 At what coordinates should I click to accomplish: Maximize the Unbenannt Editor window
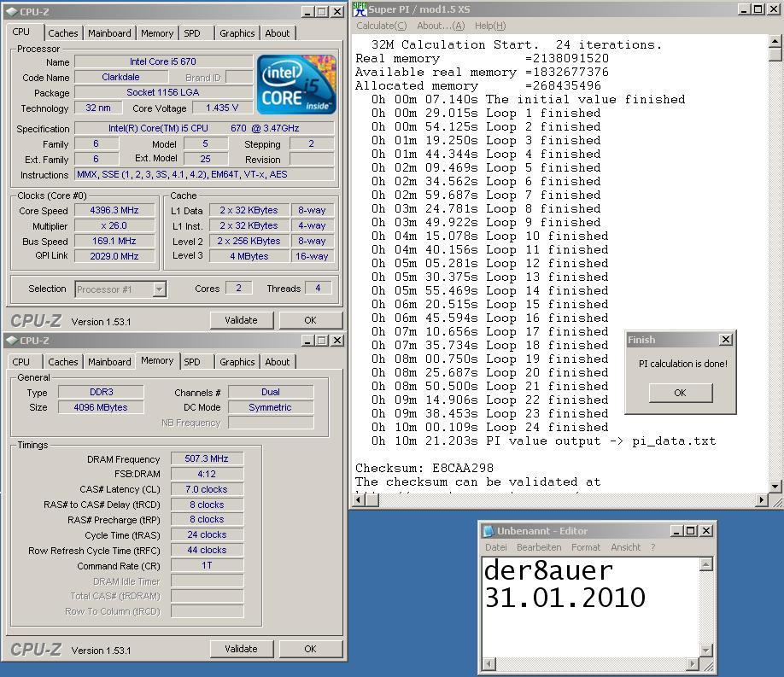pyautogui.click(x=691, y=530)
